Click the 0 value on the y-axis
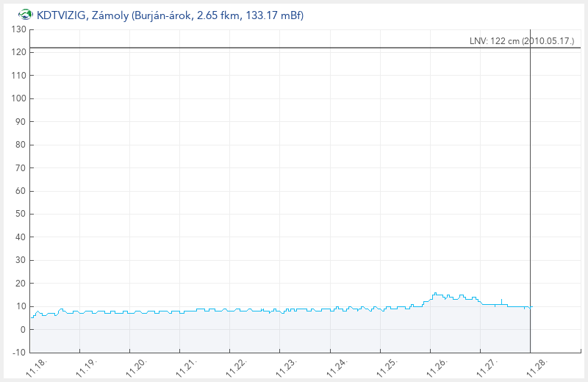The height and width of the screenshot is (382, 588). tap(24, 330)
